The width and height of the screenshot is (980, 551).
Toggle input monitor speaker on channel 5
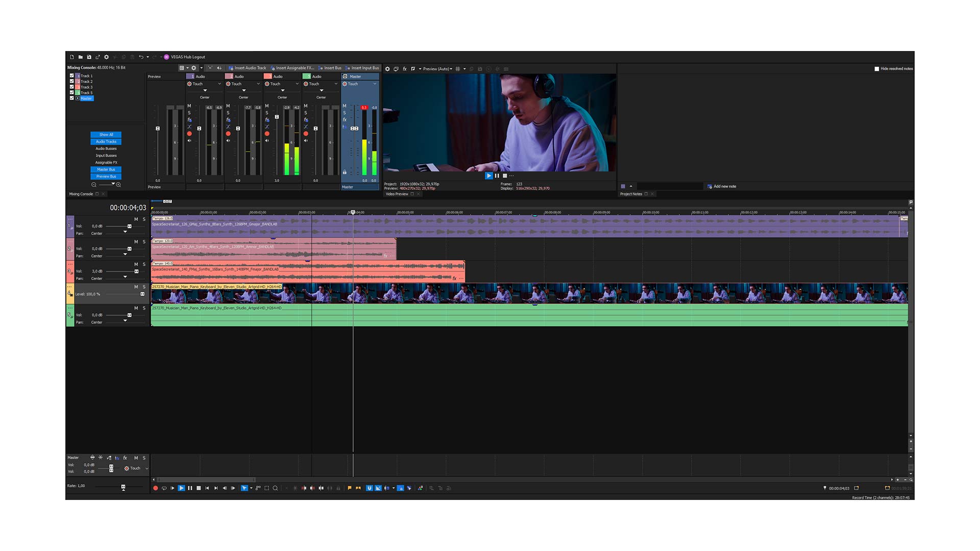[306, 141]
